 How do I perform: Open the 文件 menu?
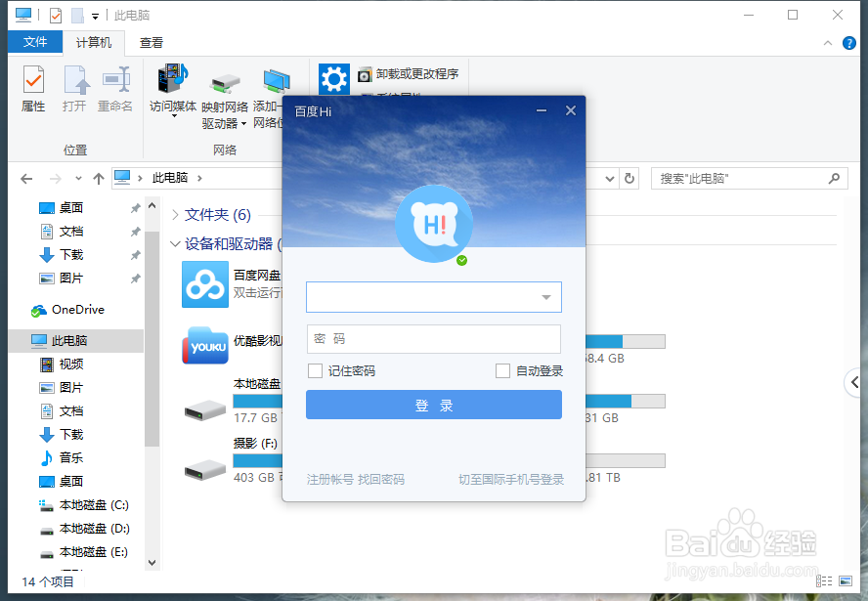[x=34, y=43]
